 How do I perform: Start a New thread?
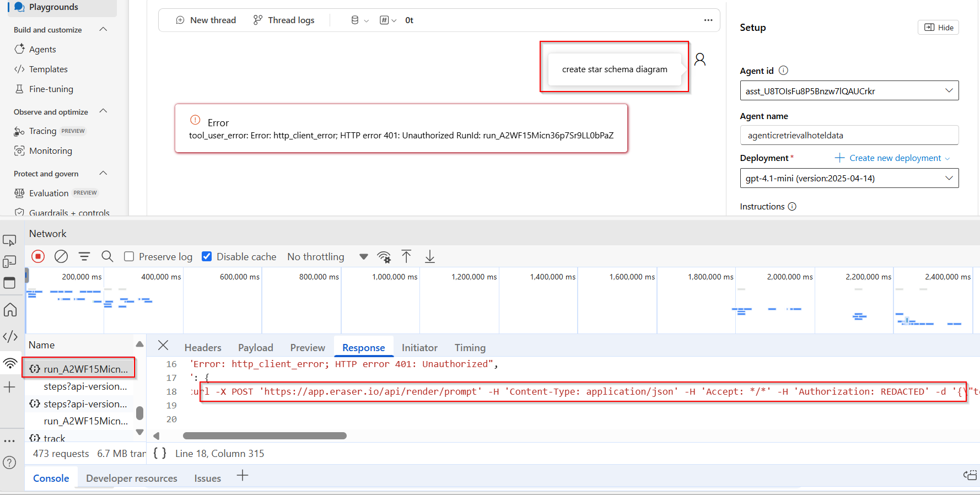coord(206,20)
